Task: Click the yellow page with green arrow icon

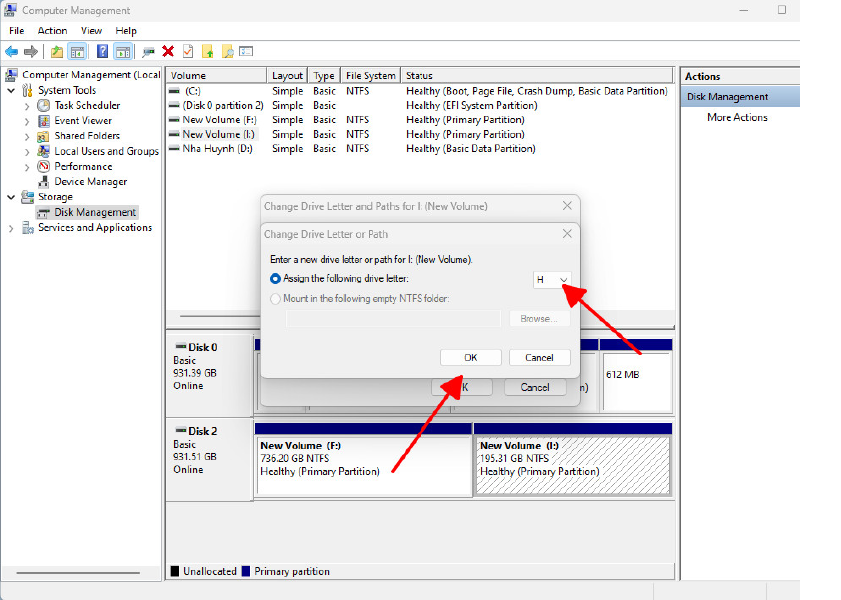Action: point(208,51)
